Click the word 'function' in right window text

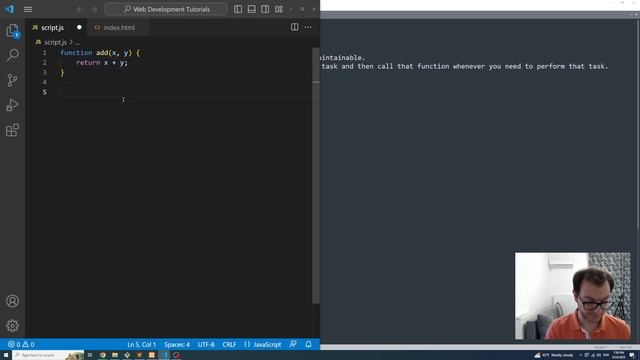(433, 66)
